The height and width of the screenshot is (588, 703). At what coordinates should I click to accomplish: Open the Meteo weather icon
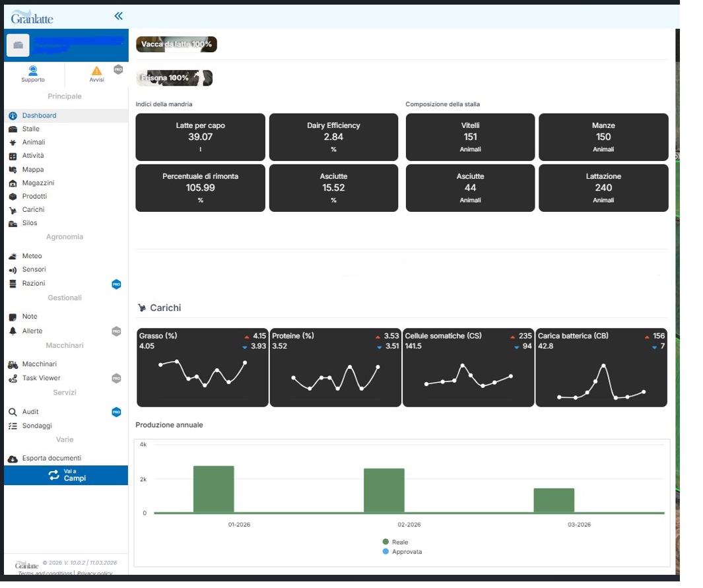pos(13,256)
